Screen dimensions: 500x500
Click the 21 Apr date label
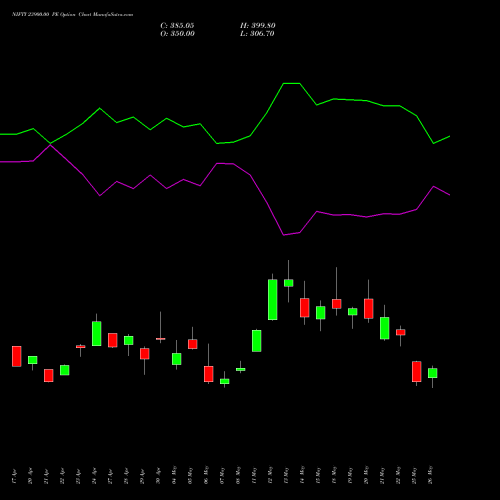[x=46, y=476]
